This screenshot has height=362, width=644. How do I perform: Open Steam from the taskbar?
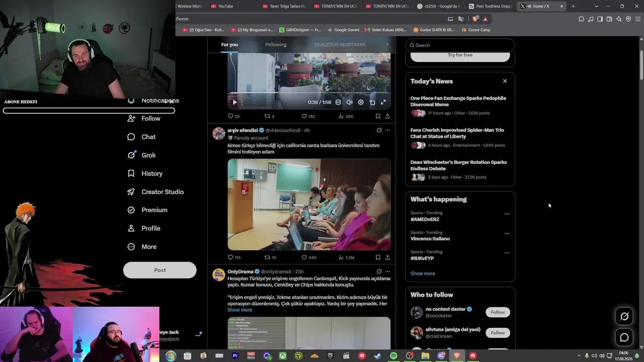coord(378,356)
